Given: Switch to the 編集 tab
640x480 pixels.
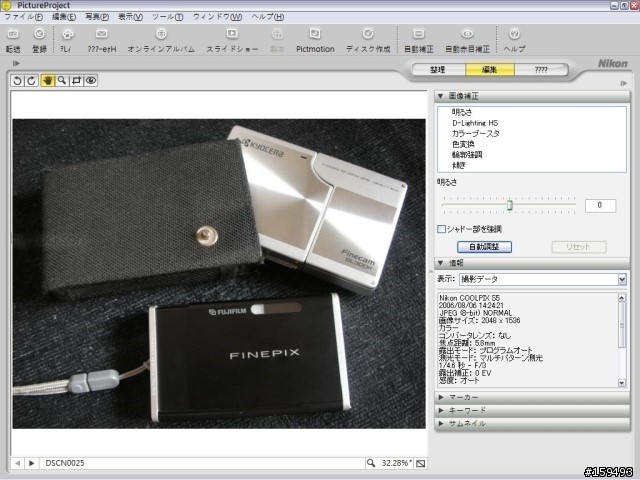Looking at the screenshot, I should [x=490, y=70].
